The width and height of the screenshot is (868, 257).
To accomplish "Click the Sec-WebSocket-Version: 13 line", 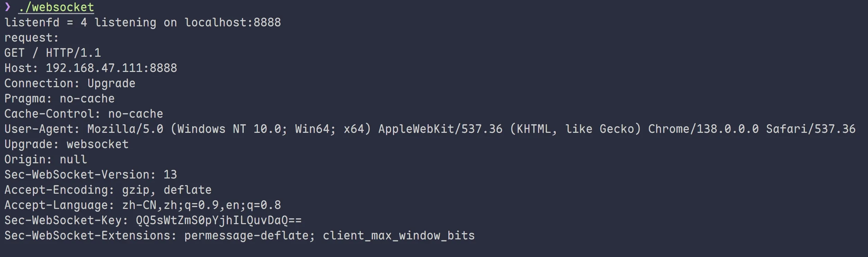I will point(90,175).
